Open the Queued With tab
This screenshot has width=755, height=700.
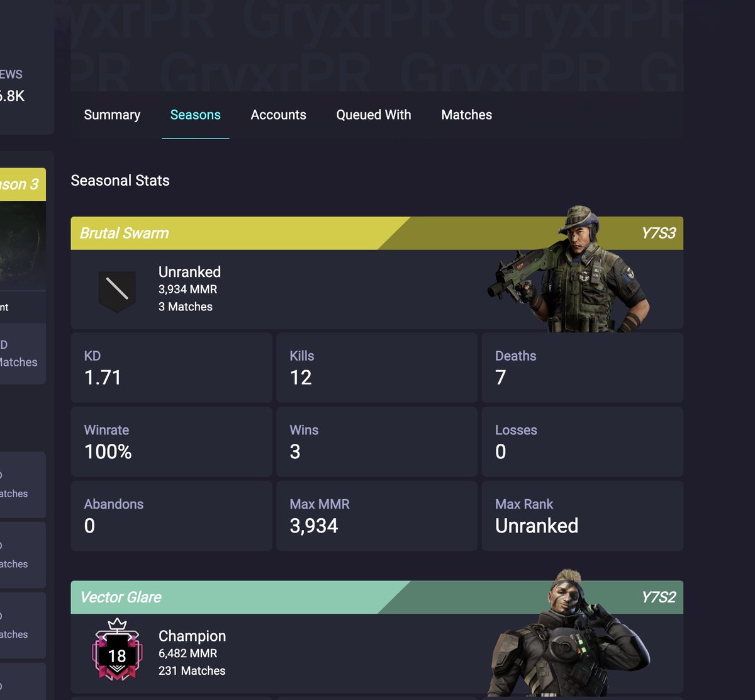point(374,115)
